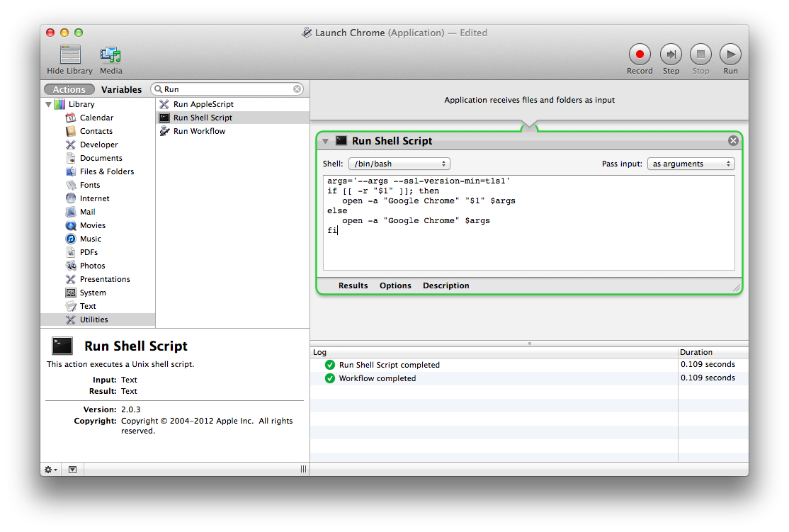Screen dimensions: 789x532
Task: Toggle the description pane visibility button
Action: [x=72, y=470]
